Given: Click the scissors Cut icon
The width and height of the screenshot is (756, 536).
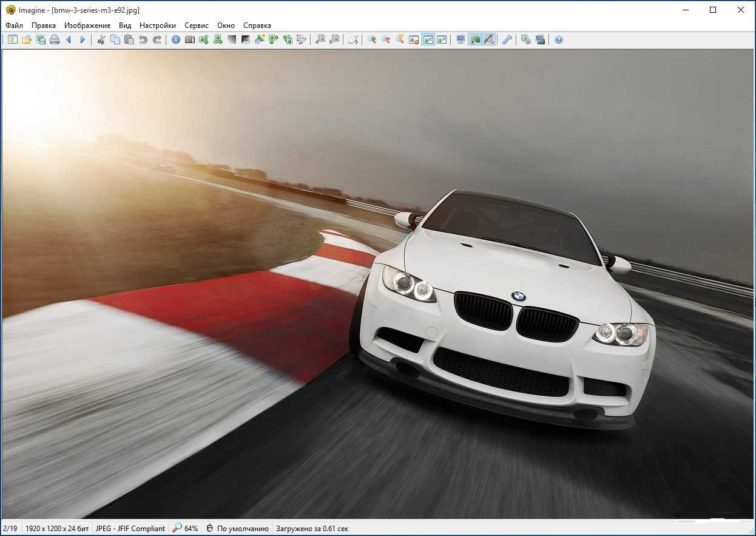Looking at the screenshot, I should pyautogui.click(x=101, y=40).
